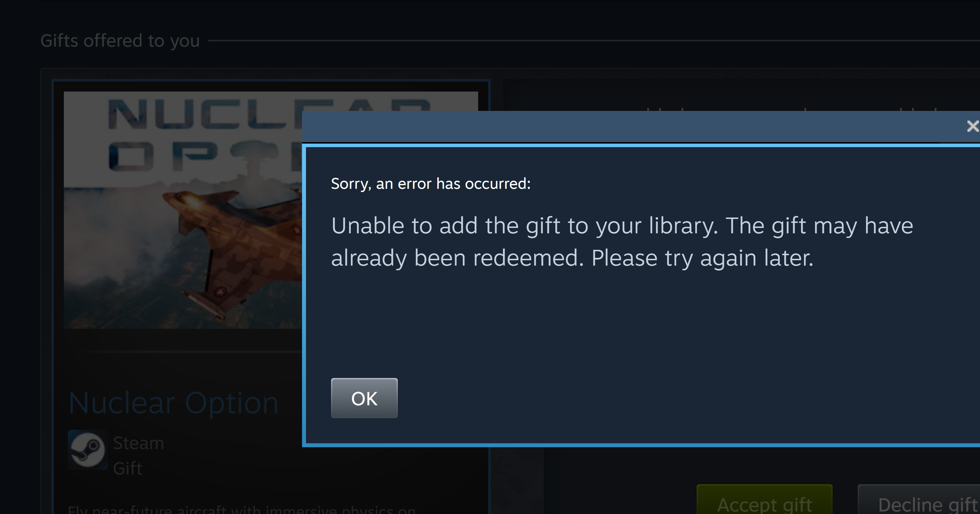Click the OK button in error dialog
Screen dimensions: 980x514
pyautogui.click(x=364, y=398)
